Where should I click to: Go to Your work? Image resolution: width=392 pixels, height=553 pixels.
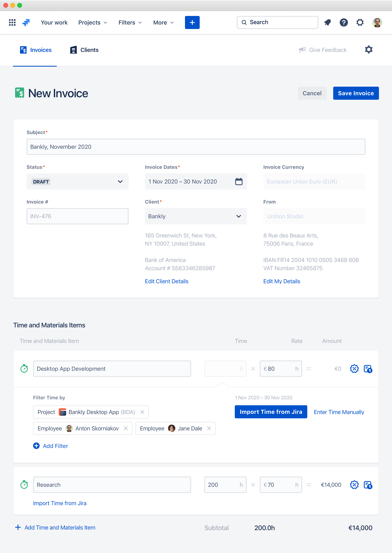tap(54, 22)
